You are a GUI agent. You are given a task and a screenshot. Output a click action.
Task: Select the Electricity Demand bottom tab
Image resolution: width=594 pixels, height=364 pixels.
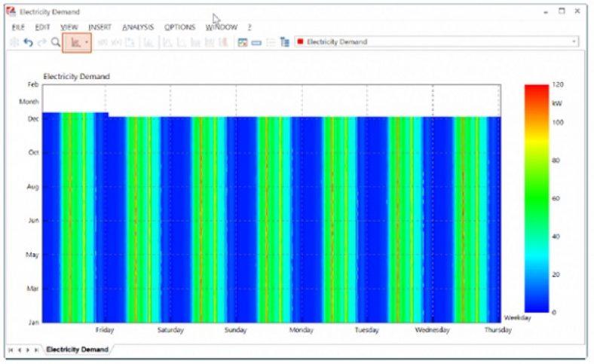[x=76, y=350]
